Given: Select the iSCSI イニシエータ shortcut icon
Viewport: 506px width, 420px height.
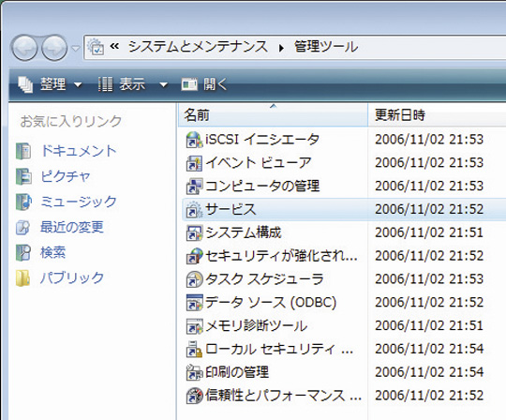Looking at the screenshot, I should [194, 140].
